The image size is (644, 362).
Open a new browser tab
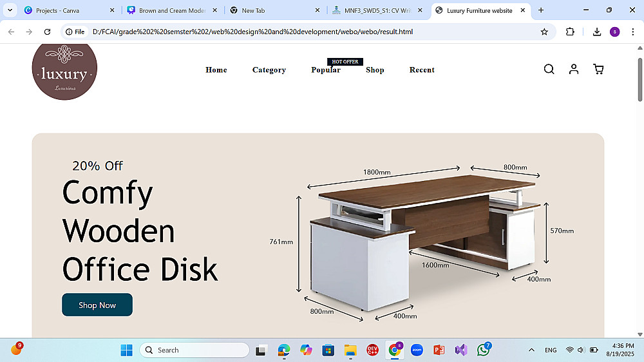541,10
